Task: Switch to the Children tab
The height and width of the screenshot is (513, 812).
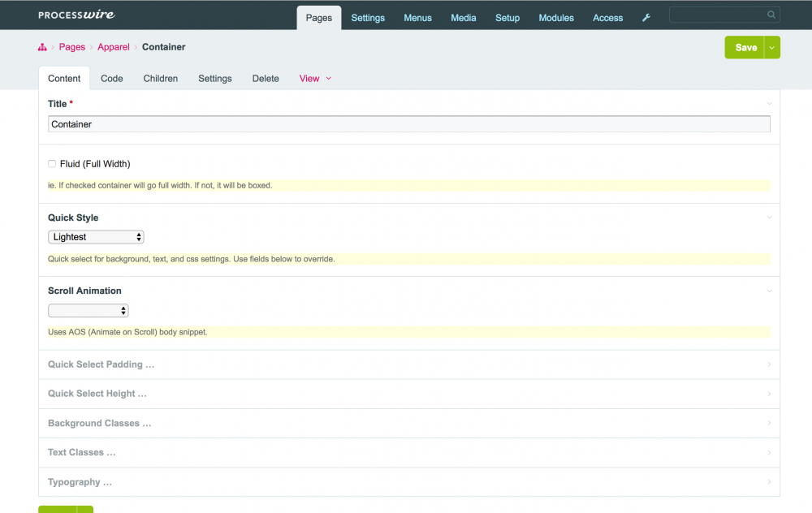Action: coord(160,79)
